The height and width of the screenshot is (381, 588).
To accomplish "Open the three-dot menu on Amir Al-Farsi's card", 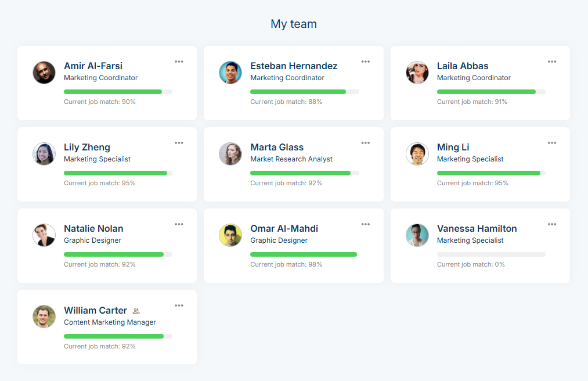I will click(179, 62).
